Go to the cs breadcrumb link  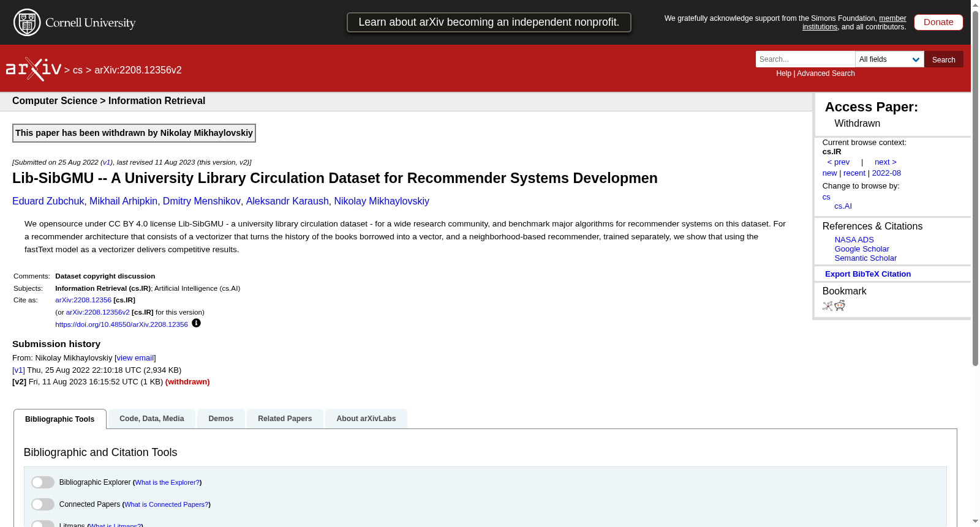[x=78, y=70]
